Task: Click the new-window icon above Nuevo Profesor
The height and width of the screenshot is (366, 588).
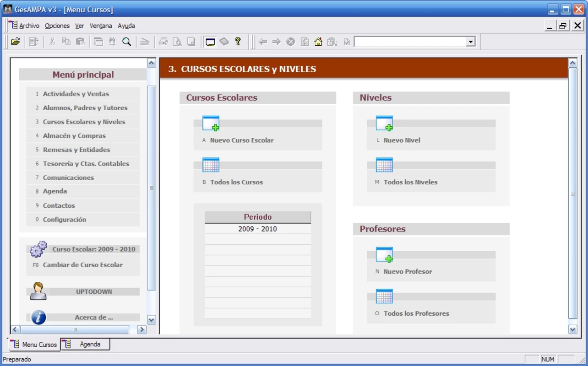Action: pyautogui.click(x=384, y=254)
